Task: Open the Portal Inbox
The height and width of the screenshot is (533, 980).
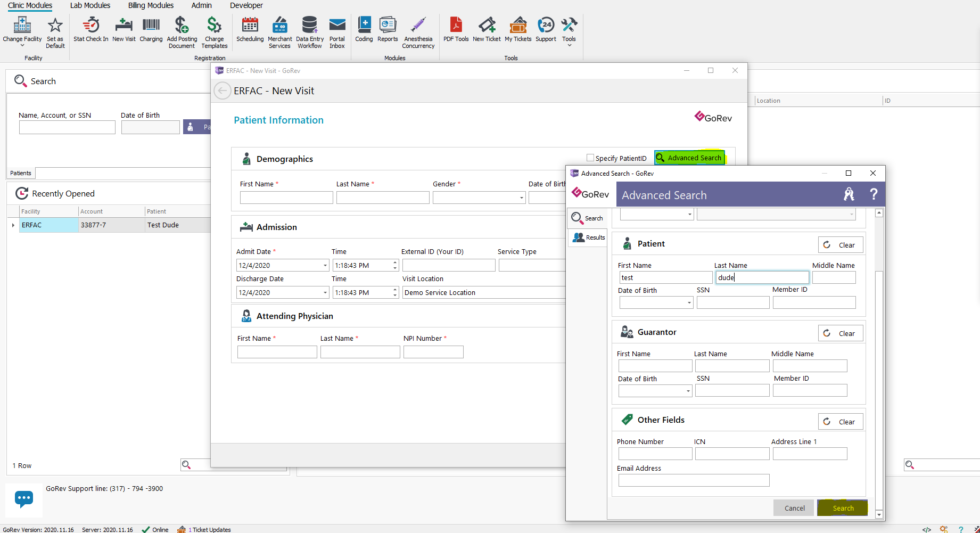Action: tap(337, 32)
